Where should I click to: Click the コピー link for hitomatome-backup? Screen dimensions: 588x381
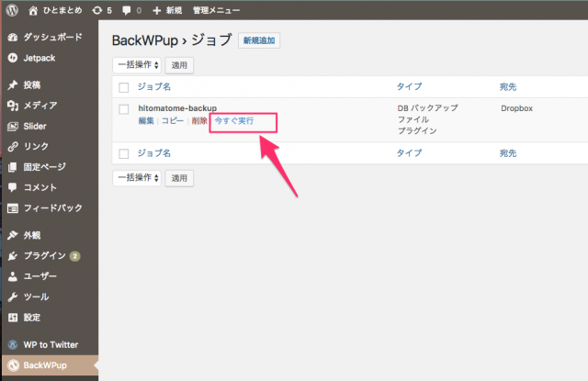click(173, 120)
